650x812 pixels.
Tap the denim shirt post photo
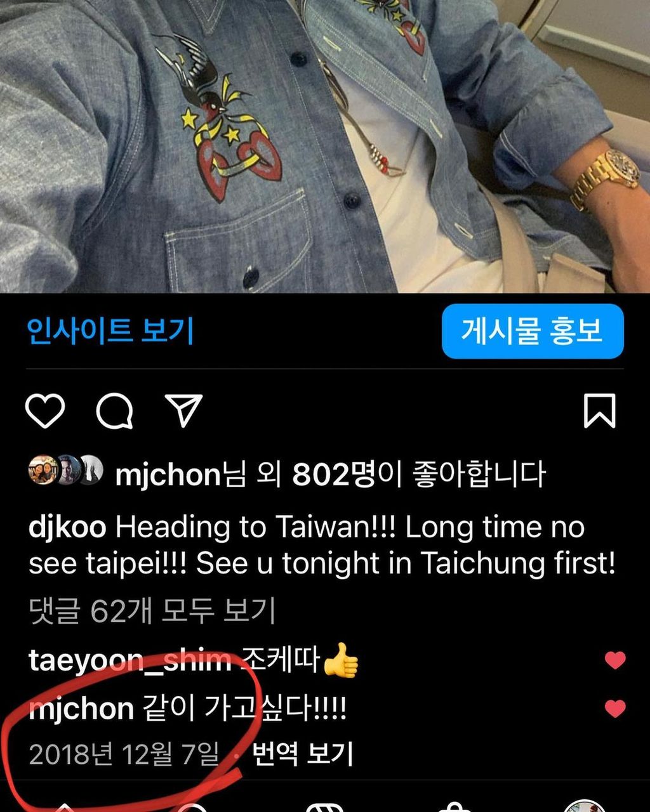325,146
